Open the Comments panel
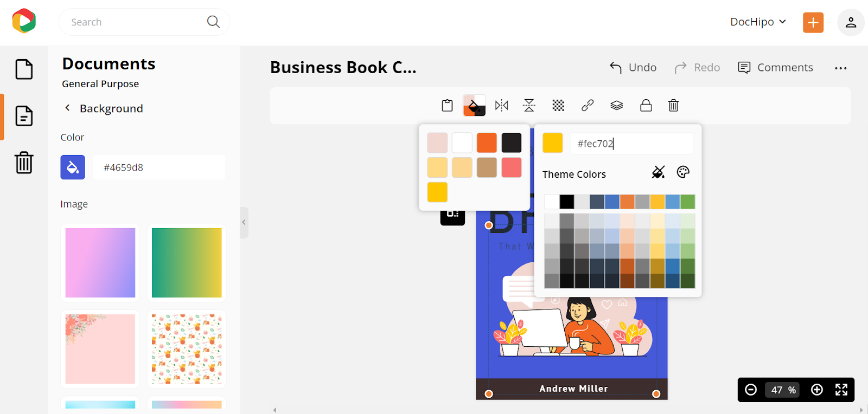868x414 pixels. [776, 68]
